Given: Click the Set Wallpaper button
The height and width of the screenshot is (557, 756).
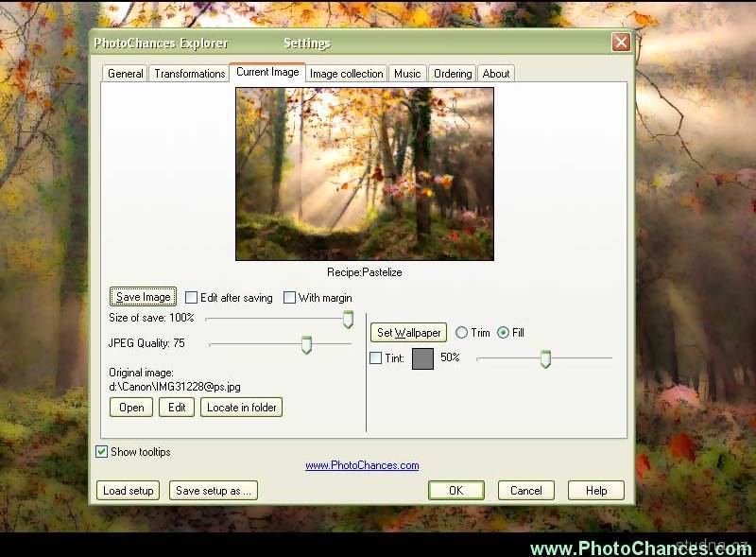Looking at the screenshot, I should coord(408,333).
